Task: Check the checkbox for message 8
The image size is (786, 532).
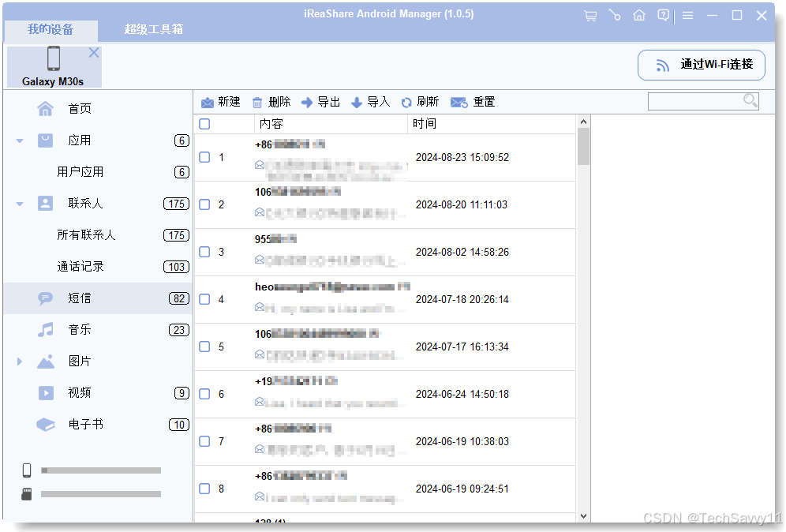Action: pyautogui.click(x=204, y=489)
